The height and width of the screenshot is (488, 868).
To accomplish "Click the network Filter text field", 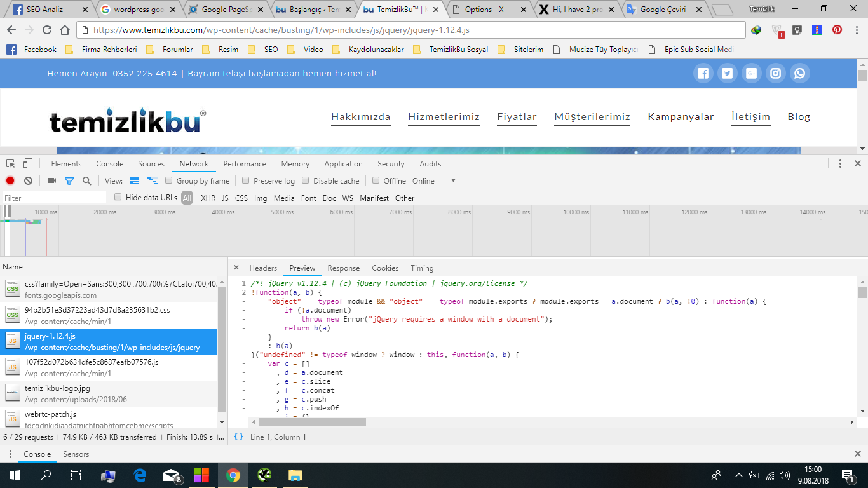I will click(x=54, y=198).
